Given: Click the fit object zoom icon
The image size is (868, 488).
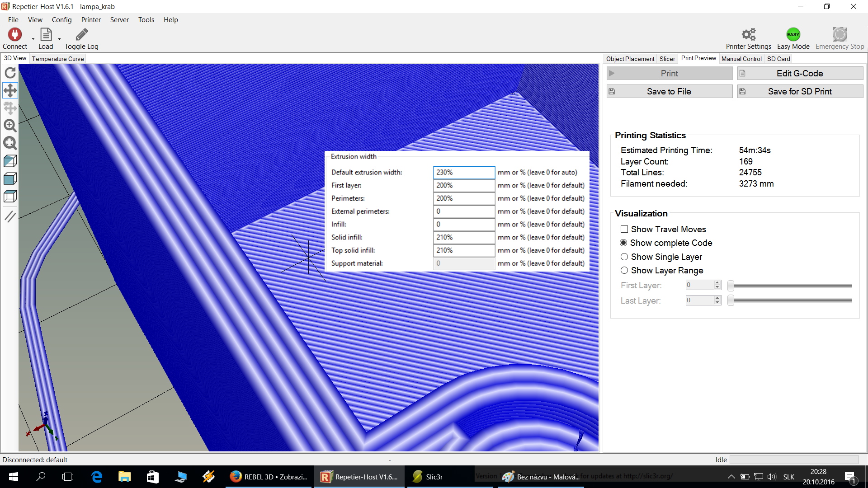Looking at the screenshot, I should click(x=10, y=143).
